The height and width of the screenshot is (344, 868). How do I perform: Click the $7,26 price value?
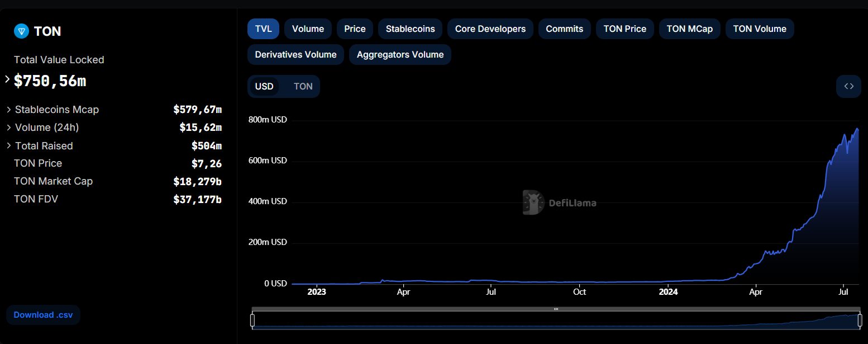point(207,164)
